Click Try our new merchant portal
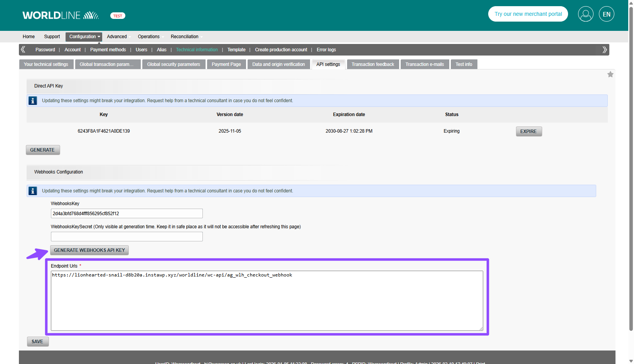 pyautogui.click(x=528, y=14)
